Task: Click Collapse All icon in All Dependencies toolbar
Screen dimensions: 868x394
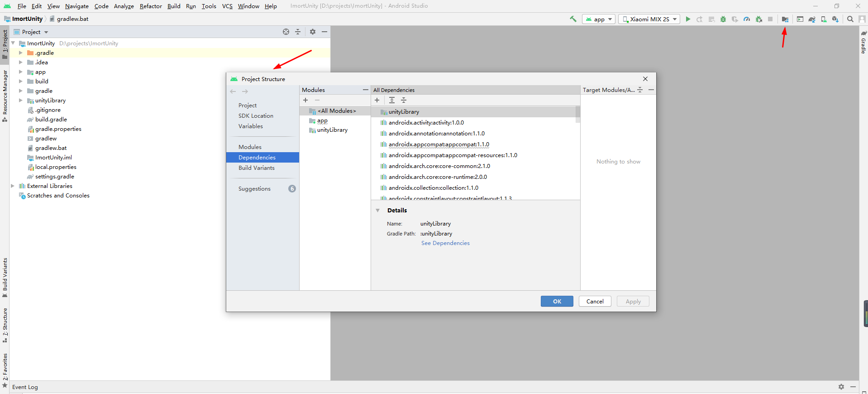Action: [404, 100]
